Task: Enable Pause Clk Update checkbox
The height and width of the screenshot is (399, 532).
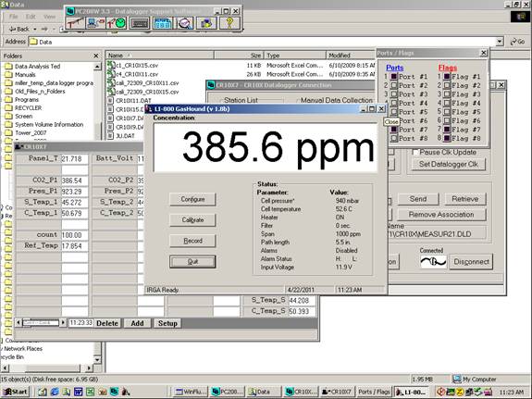Action: pyautogui.click(x=414, y=152)
